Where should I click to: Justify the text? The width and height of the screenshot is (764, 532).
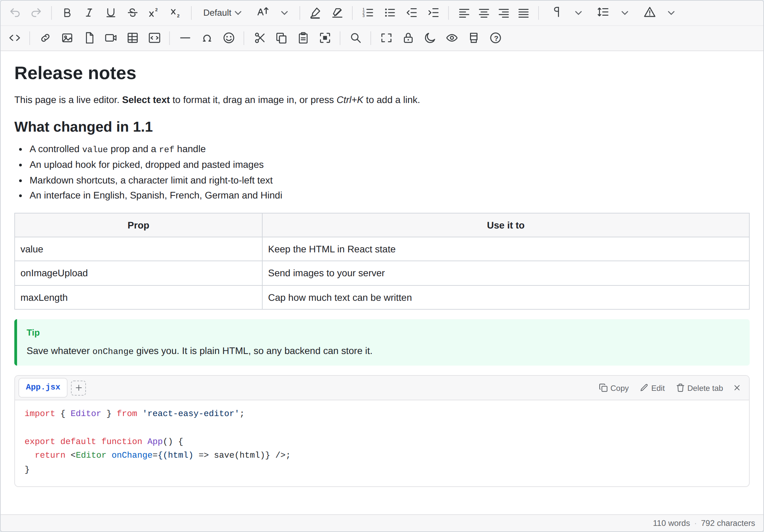point(523,13)
